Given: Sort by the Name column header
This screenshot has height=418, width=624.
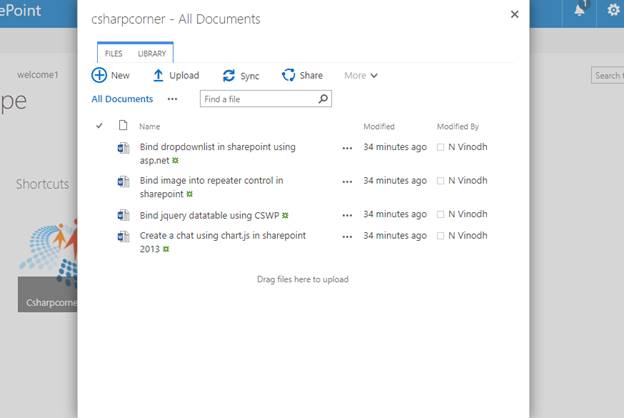Looking at the screenshot, I should click(150, 127).
